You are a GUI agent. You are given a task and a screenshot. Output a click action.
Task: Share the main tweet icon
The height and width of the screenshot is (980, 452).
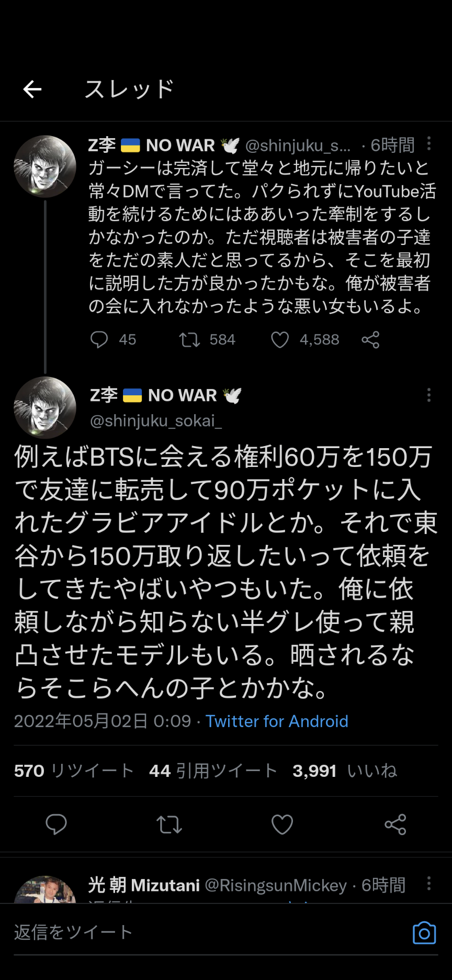pyautogui.click(x=395, y=825)
